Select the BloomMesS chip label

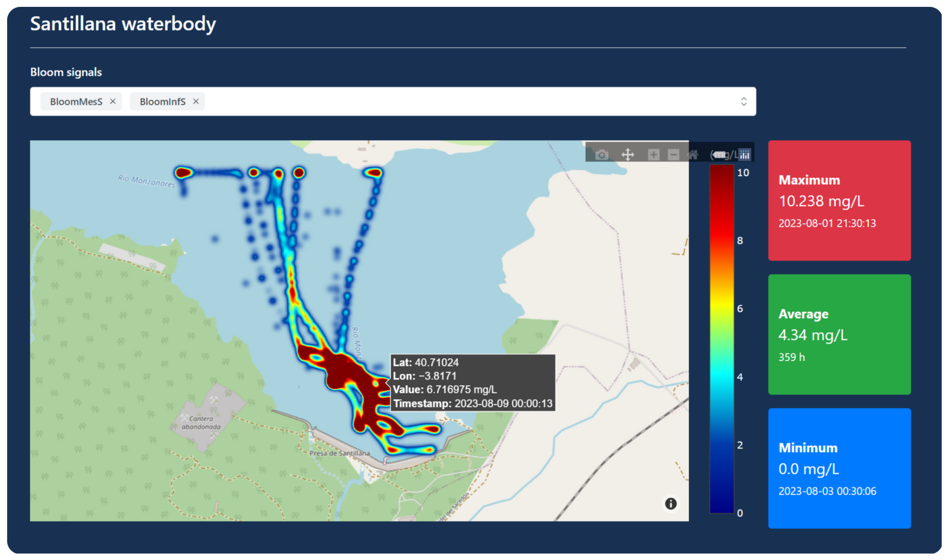tap(76, 101)
